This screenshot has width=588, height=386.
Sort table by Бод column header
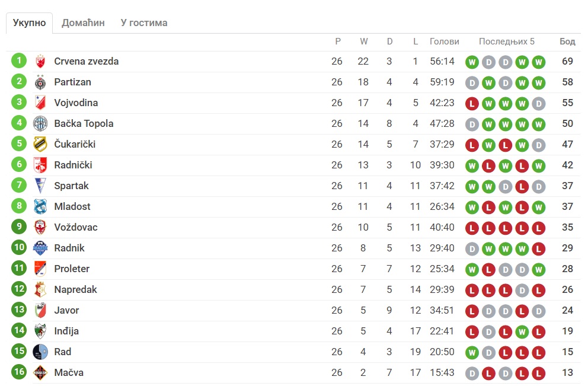pos(567,42)
